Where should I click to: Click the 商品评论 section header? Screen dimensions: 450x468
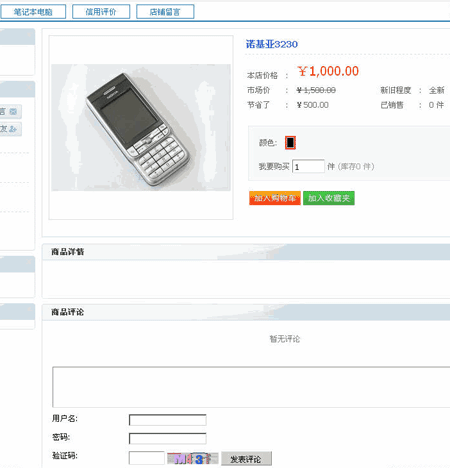tap(67, 312)
